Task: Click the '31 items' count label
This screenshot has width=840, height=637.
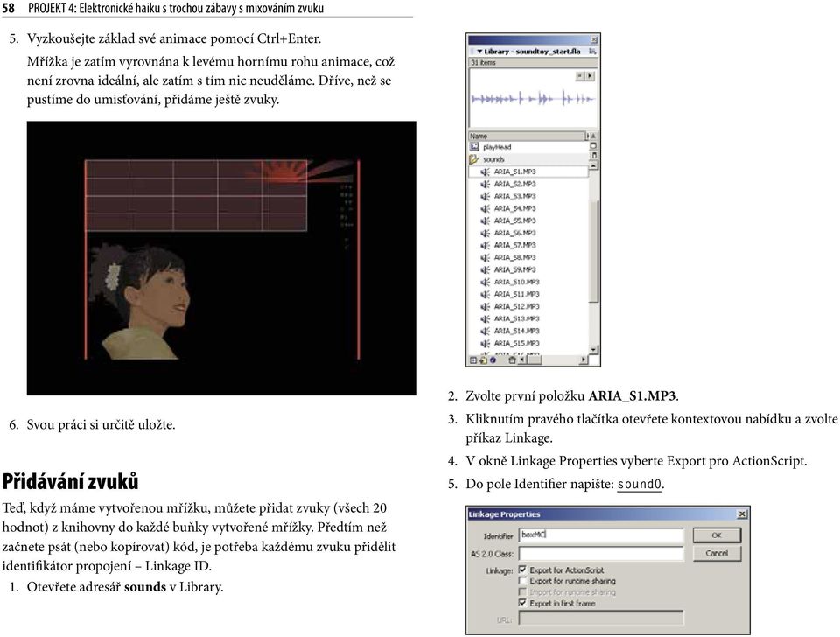Action: pos(483,63)
